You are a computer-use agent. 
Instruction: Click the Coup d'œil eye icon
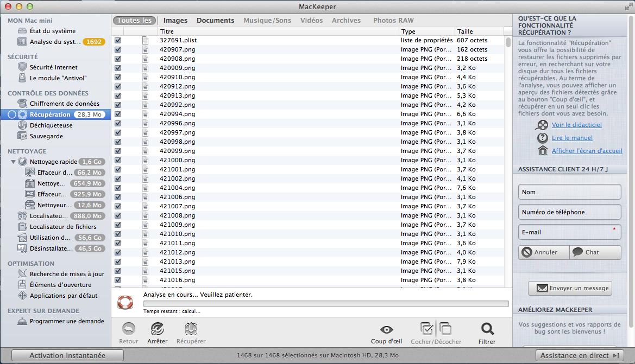387,330
